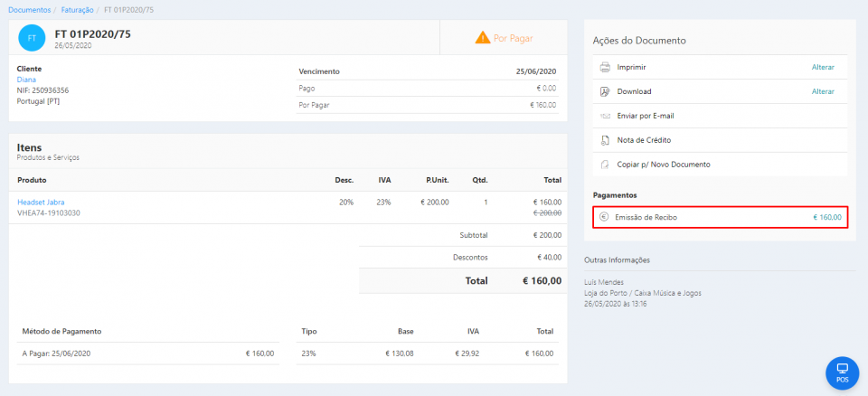Screen dimensions: 868x396
Task: Click the Por Pagar status label
Action: coord(514,38)
